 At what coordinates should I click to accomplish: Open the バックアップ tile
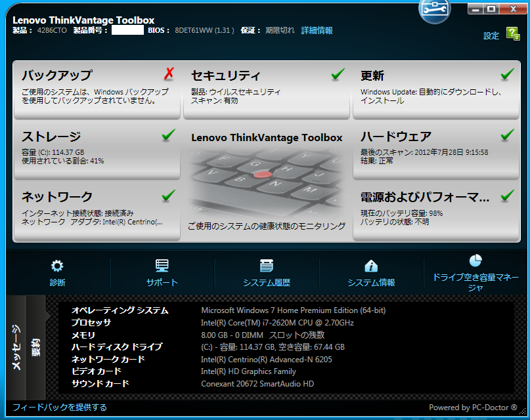97,90
